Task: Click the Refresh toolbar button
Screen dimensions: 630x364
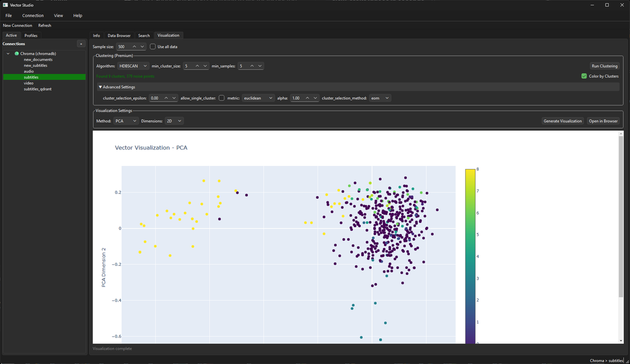Action: [x=45, y=25]
